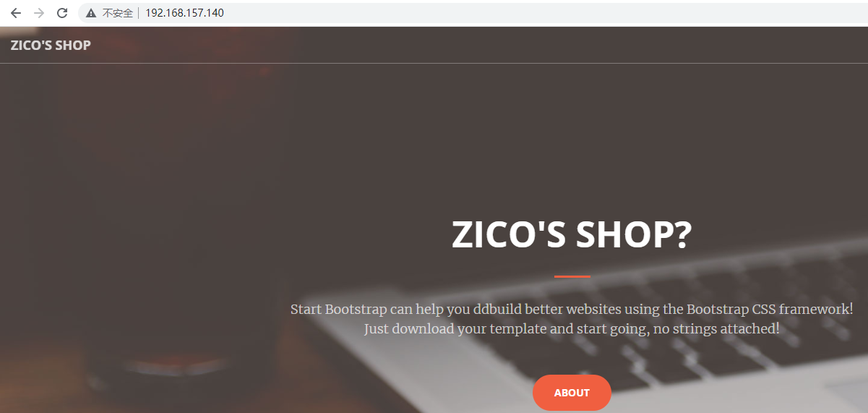This screenshot has width=868, height=413.
Task: Click the question mark ending the main heading
Action: pyautogui.click(x=682, y=234)
